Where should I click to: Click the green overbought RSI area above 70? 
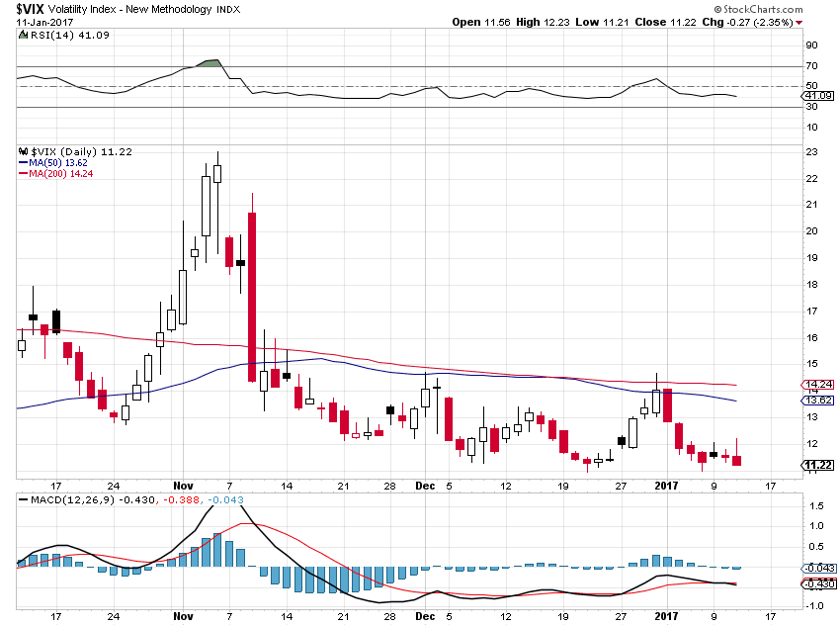pos(210,63)
